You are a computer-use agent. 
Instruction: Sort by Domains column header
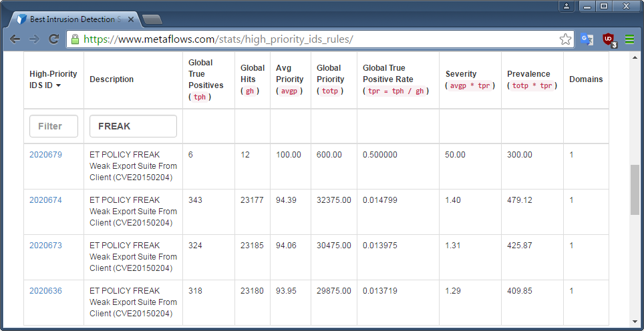click(x=586, y=79)
